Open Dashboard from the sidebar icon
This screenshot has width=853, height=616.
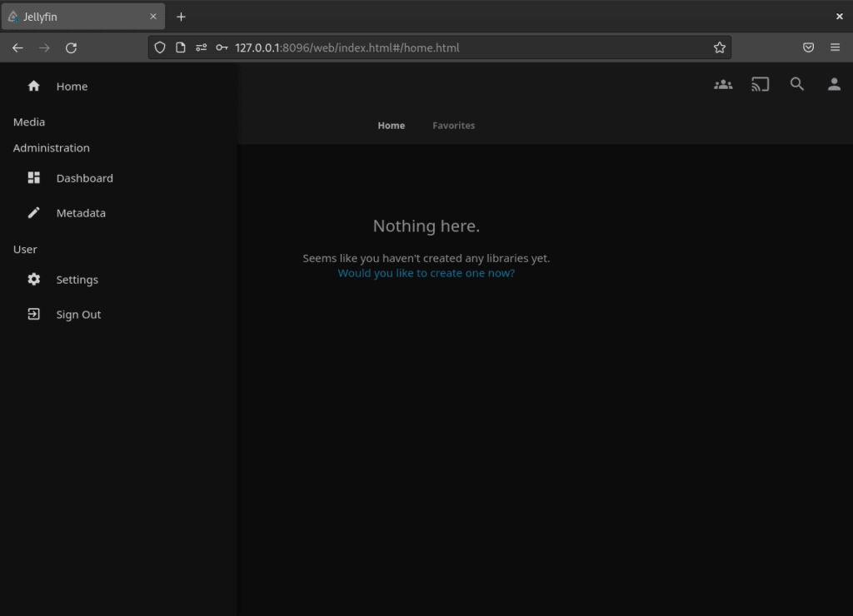point(33,177)
